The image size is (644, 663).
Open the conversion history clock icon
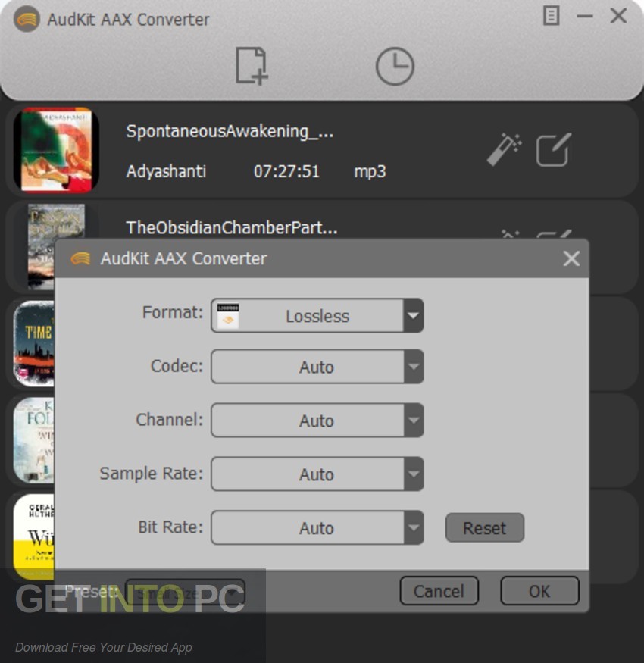395,67
